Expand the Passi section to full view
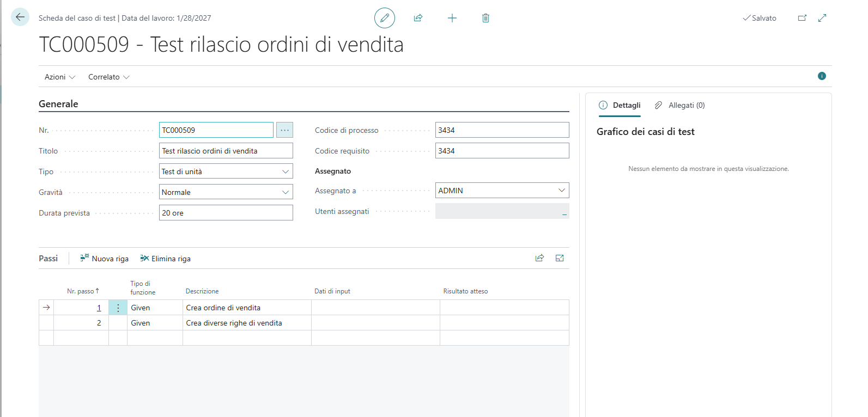 pyautogui.click(x=560, y=258)
